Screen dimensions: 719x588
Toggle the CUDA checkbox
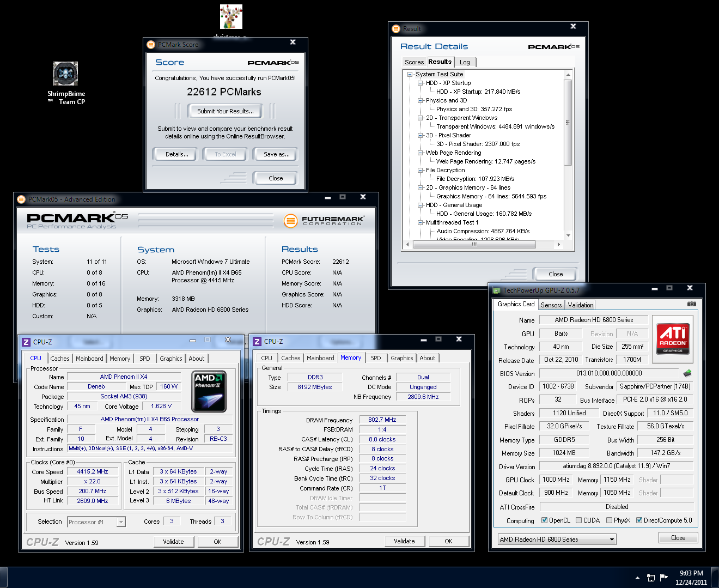point(578,520)
